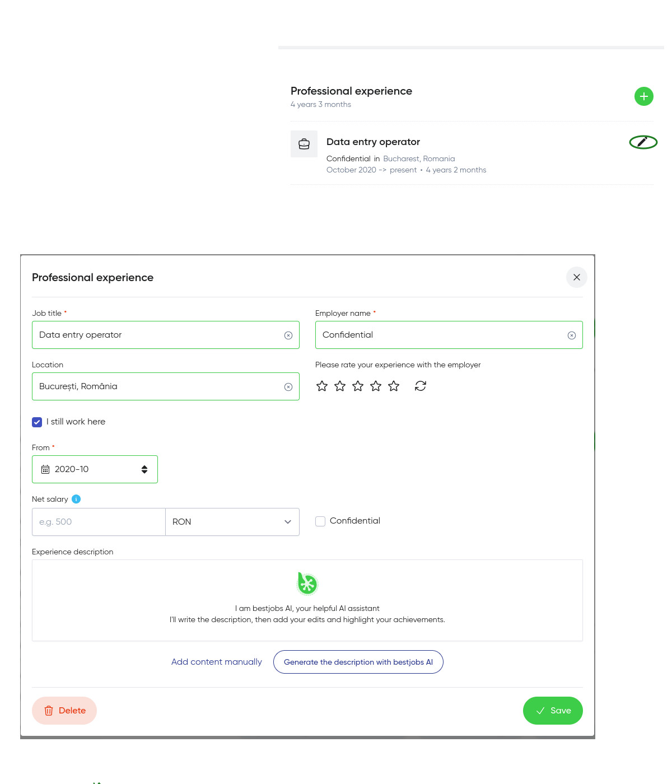Check the Confidential salary checkbox
Viewport: 672px width, 784px height.
click(320, 521)
